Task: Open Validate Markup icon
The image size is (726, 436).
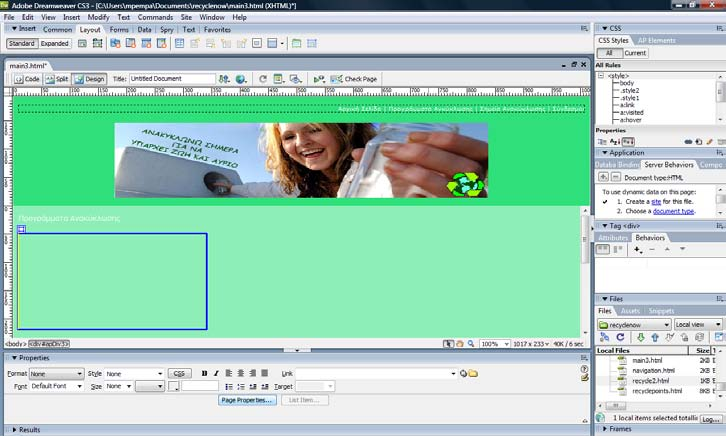Action: tap(319, 79)
